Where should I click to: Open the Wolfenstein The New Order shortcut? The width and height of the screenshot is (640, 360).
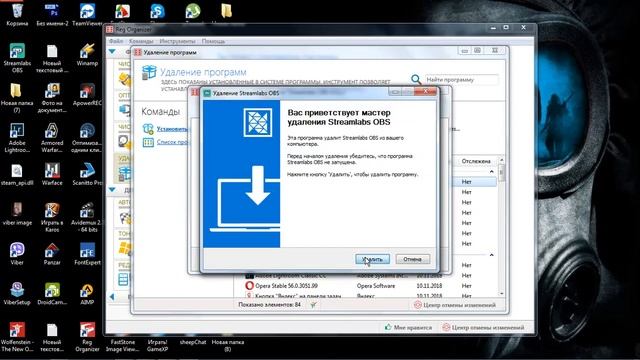[17, 337]
